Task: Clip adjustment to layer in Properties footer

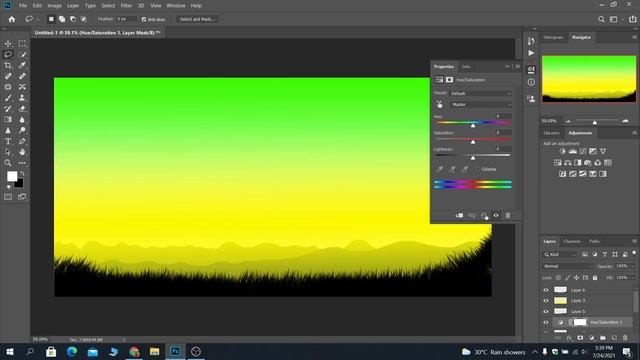Action: point(459,216)
